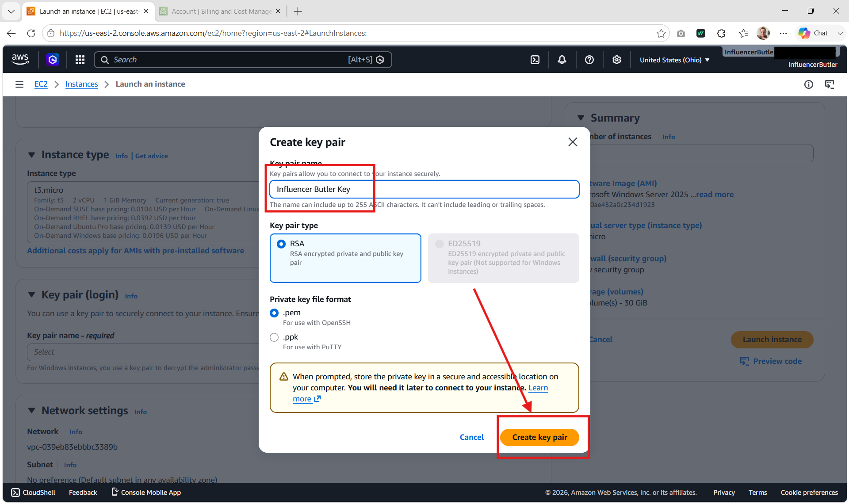Image resolution: width=849 pixels, height=504 pixels.
Task: Select the ED25519 key pair type
Action: (x=503, y=258)
